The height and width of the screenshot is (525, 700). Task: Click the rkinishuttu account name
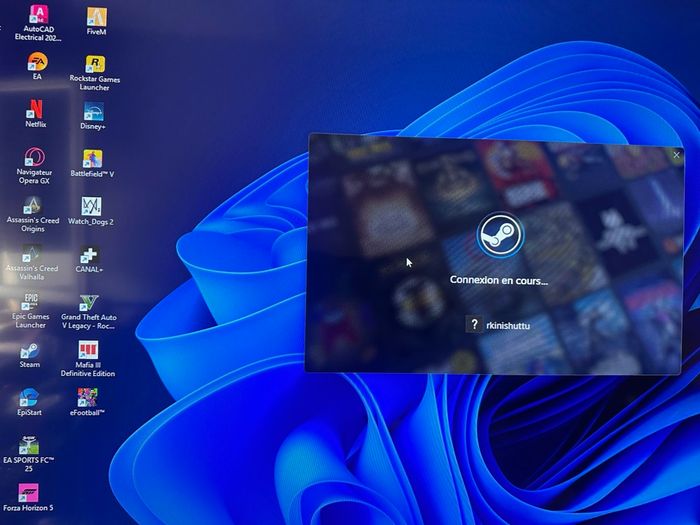click(x=508, y=326)
